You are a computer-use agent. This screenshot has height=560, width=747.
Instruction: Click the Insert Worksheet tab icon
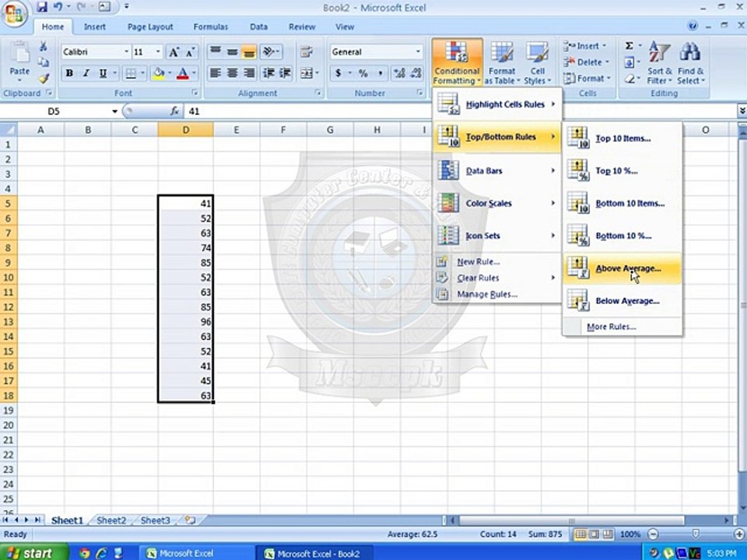coord(190,520)
